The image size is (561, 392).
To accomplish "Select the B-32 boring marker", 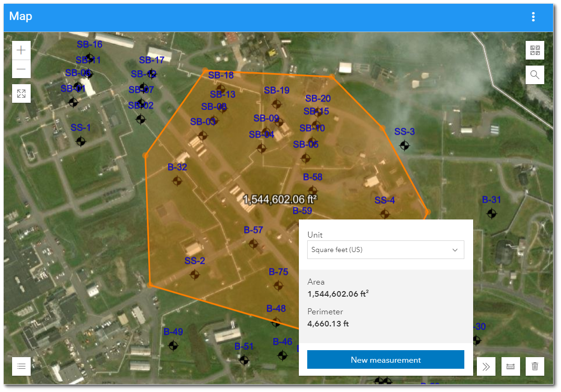I will point(177,181).
